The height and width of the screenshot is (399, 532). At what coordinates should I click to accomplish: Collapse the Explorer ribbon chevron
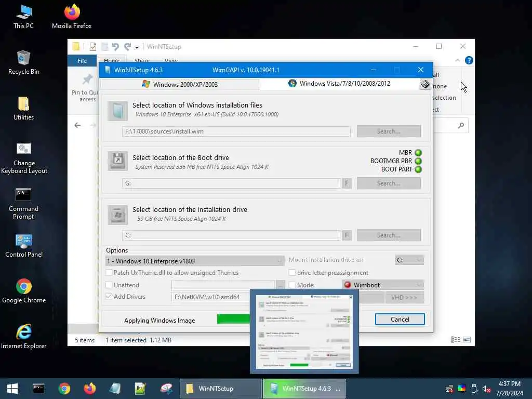click(457, 60)
